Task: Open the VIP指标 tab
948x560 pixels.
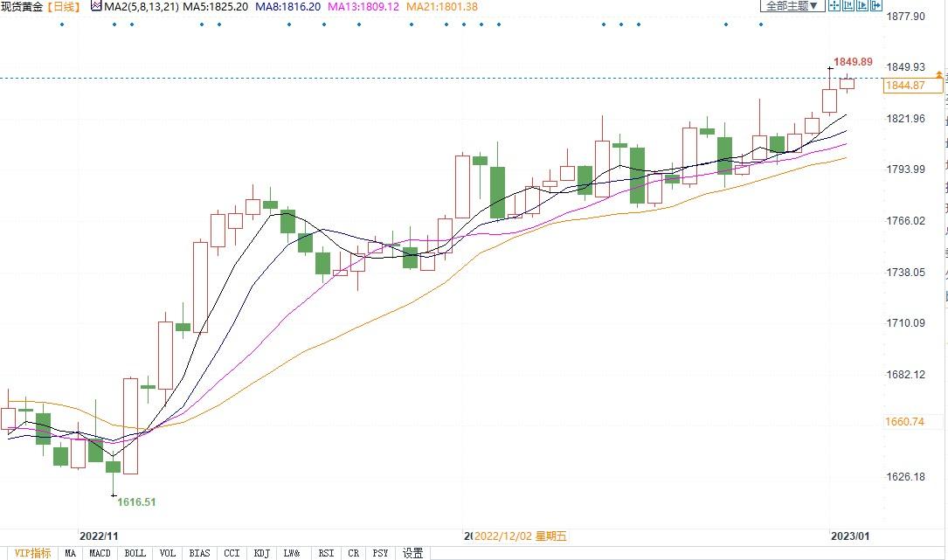Action: (33, 553)
